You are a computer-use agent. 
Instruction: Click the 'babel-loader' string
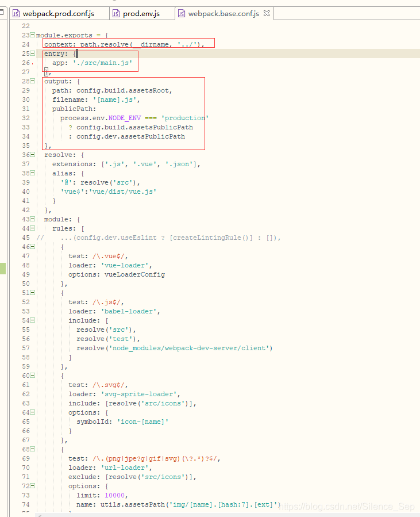[x=129, y=311]
